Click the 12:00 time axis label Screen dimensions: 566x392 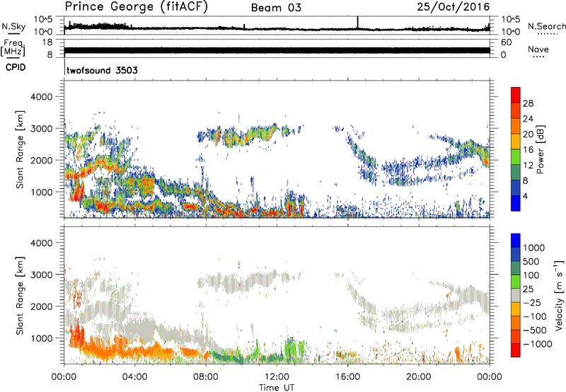(277, 377)
